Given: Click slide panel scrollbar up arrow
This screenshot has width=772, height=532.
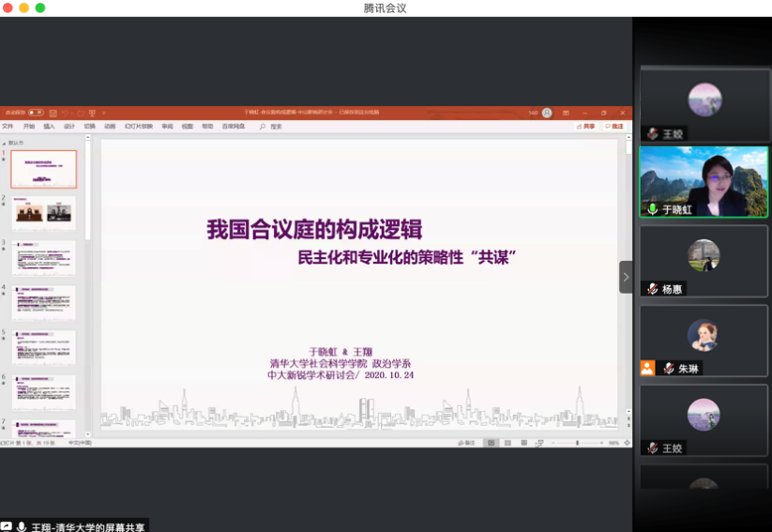Looking at the screenshot, I should (x=87, y=138).
